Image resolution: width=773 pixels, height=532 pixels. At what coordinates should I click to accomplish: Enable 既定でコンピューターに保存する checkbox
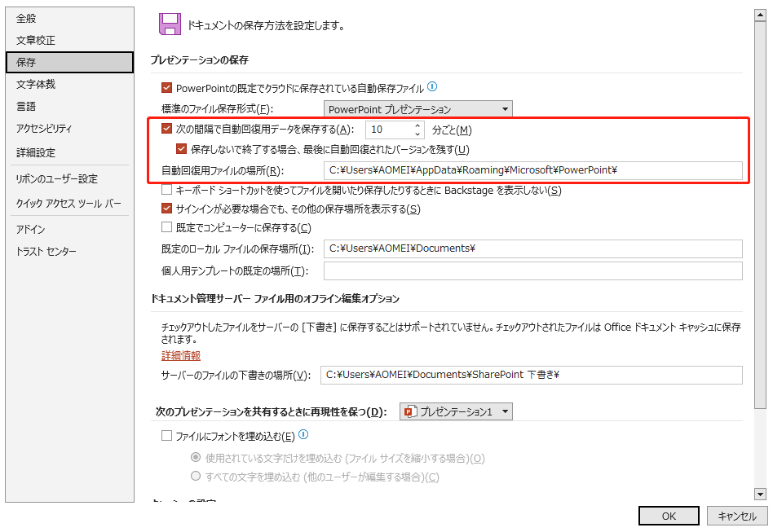166,227
